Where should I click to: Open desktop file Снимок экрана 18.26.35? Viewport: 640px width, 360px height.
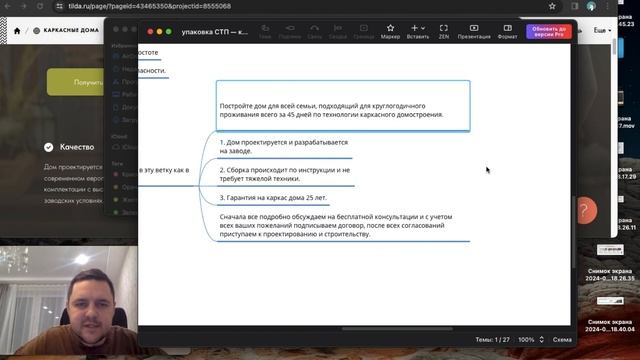pos(610,262)
